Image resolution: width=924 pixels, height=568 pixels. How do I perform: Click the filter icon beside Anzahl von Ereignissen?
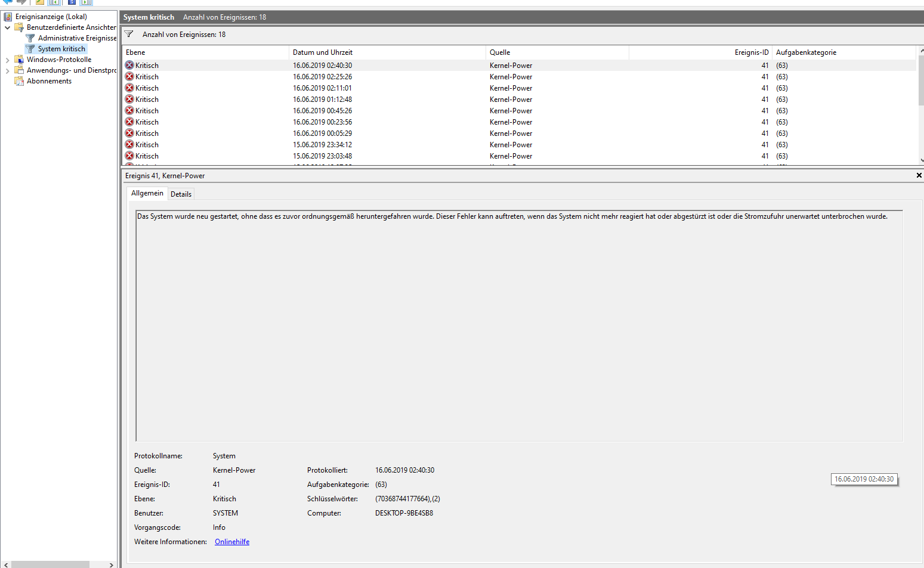(x=129, y=34)
